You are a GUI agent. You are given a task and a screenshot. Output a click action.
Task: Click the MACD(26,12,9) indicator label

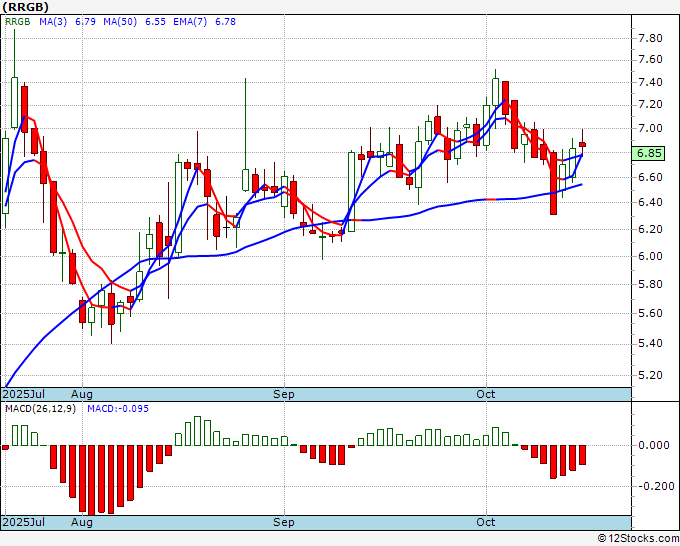point(40,409)
